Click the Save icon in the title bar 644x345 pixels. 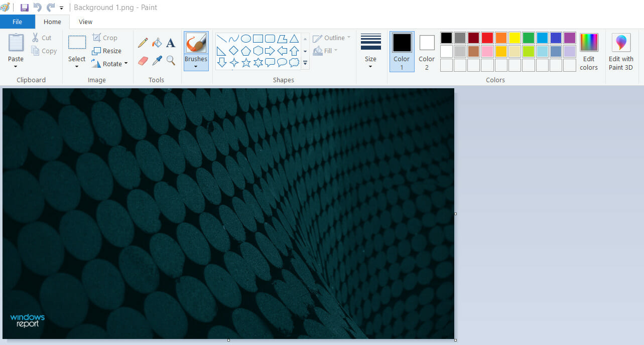24,8
